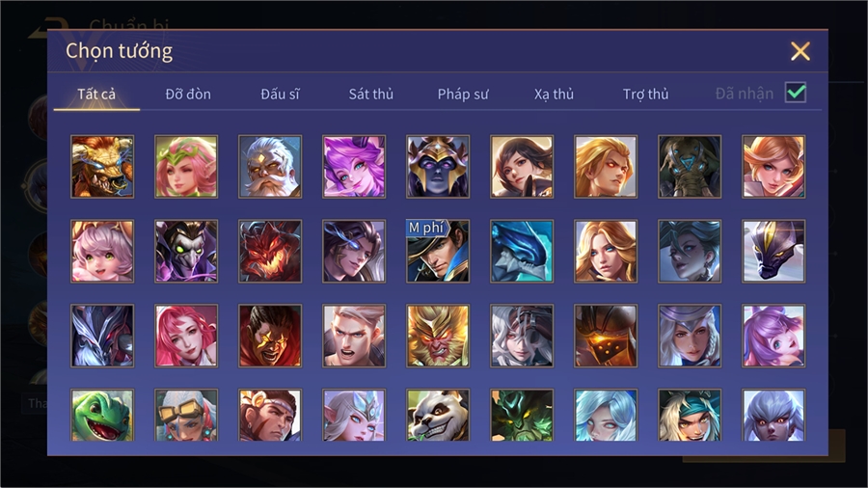Image resolution: width=868 pixels, height=488 pixels.
Task: Choose the golden monkey king hero
Action: pos(438,336)
